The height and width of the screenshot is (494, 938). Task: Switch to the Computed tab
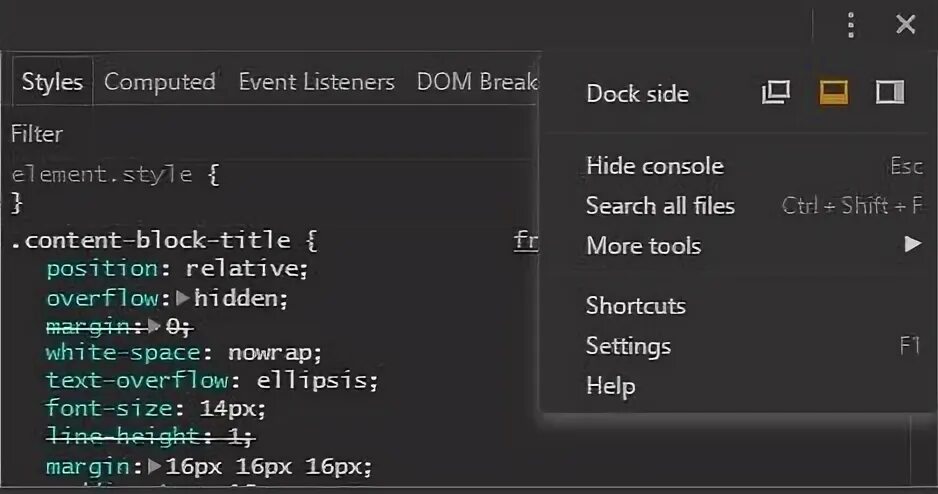(160, 82)
